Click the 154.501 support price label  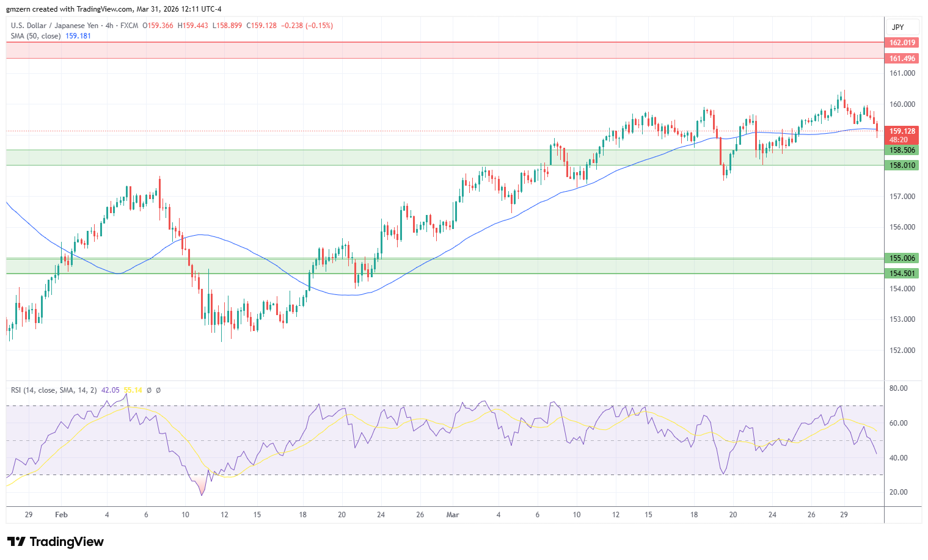902,274
